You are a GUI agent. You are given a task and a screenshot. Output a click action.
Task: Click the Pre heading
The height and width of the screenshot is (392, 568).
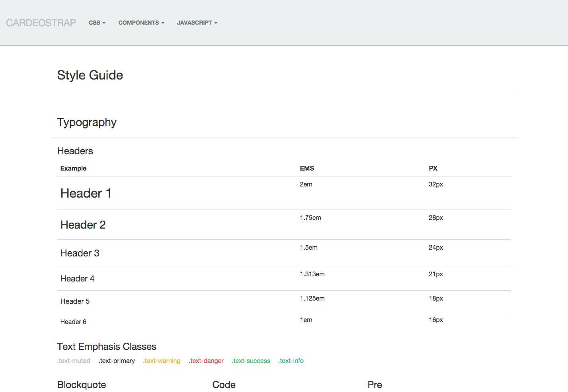click(x=375, y=385)
